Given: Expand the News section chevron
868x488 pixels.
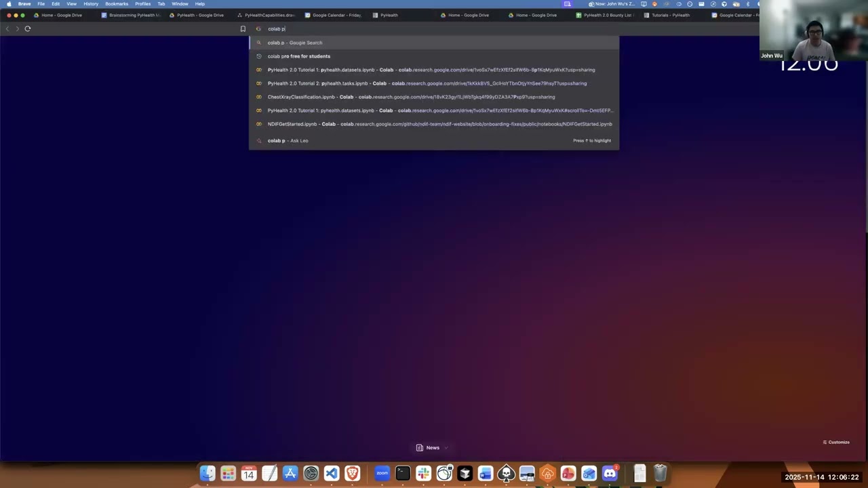Looking at the screenshot, I should tap(446, 447).
